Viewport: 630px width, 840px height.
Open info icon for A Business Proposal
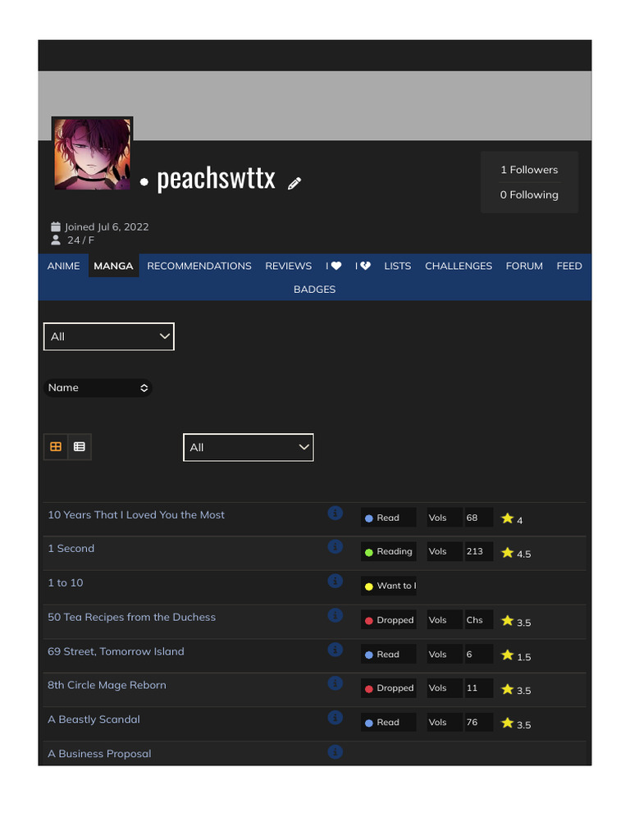coord(335,751)
